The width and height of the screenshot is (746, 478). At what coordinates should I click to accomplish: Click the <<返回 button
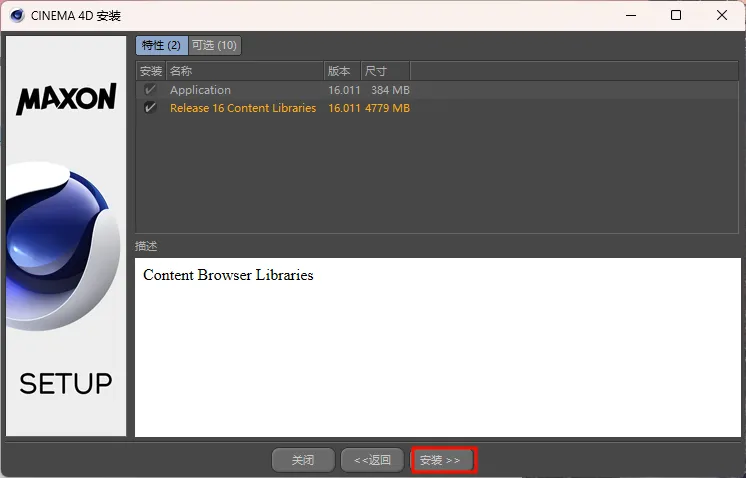373,460
